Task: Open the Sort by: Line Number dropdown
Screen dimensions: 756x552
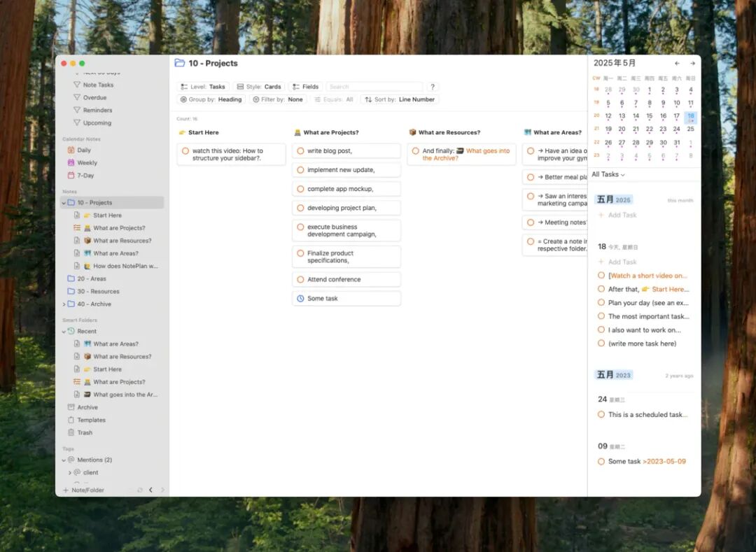Action: point(400,100)
